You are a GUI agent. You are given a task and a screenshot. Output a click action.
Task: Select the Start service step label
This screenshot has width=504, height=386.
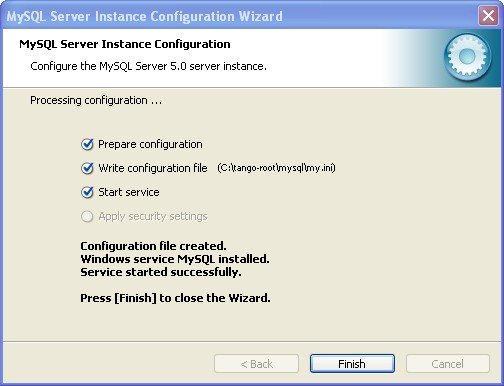pyautogui.click(x=129, y=192)
